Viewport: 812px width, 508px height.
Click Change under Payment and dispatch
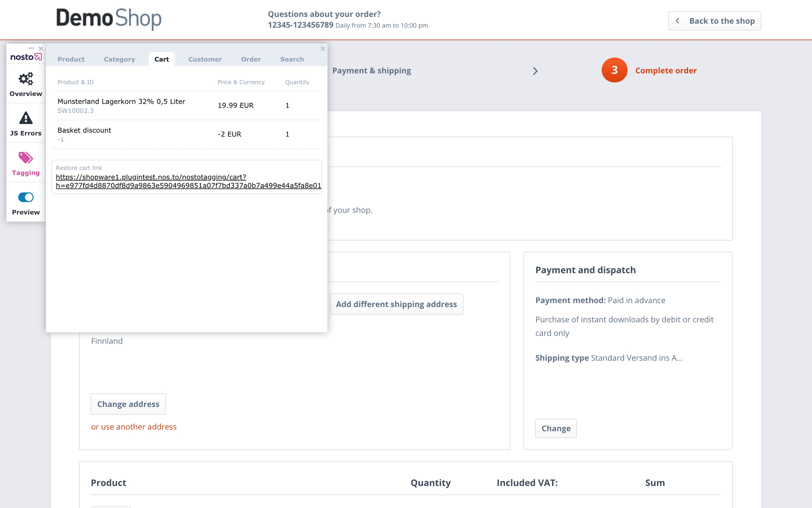tap(556, 428)
